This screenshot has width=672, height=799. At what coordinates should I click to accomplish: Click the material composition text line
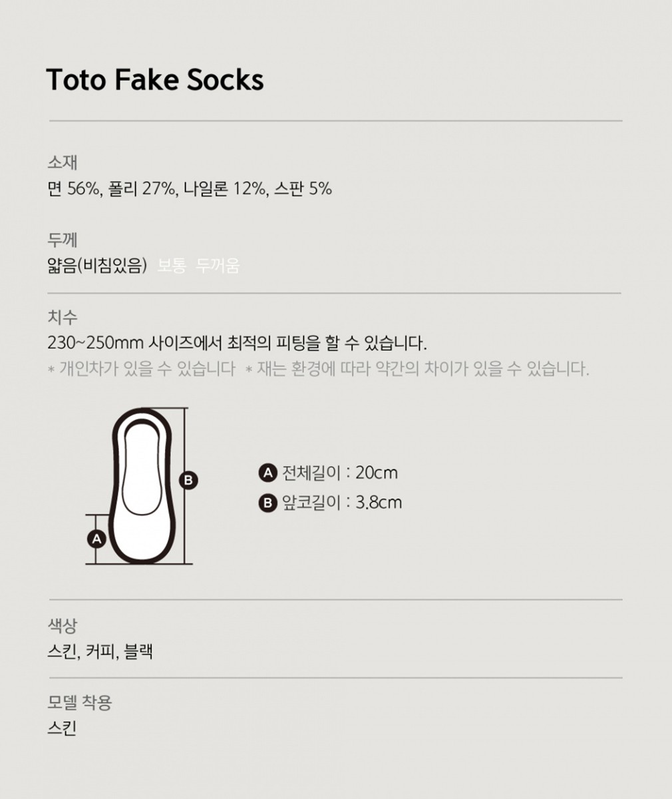pyautogui.click(x=190, y=189)
